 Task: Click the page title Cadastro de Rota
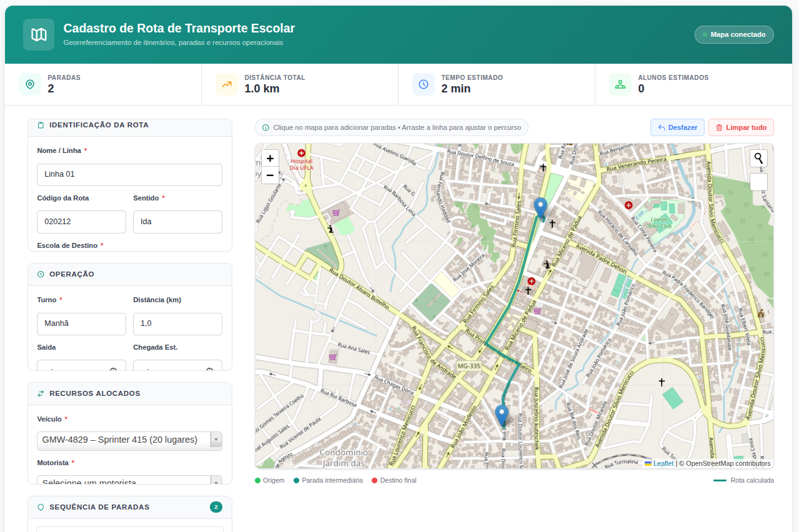click(x=179, y=28)
